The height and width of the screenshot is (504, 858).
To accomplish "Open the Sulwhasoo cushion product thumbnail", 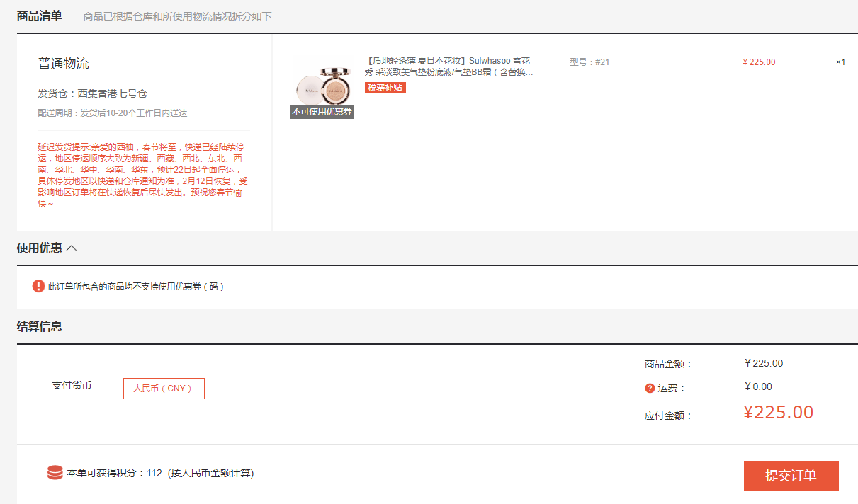I will tap(322, 85).
